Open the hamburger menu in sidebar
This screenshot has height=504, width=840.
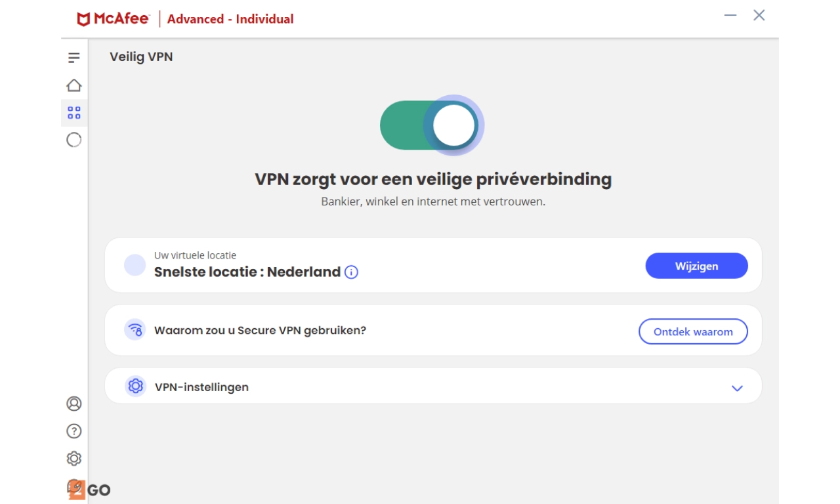click(x=73, y=58)
